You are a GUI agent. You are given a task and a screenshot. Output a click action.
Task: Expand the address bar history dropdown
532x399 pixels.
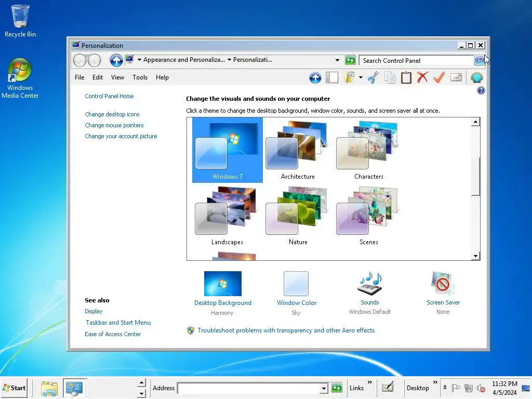(x=337, y=60)
